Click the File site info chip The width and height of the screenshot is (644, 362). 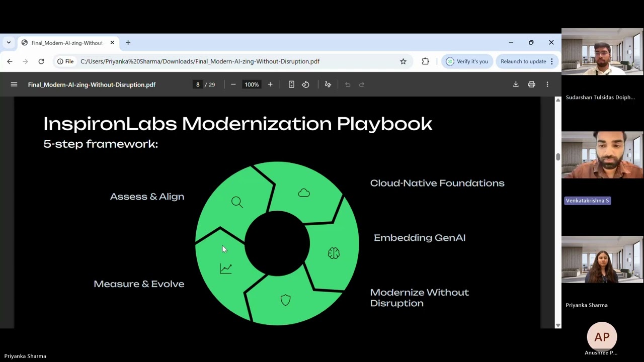point(65,61)
